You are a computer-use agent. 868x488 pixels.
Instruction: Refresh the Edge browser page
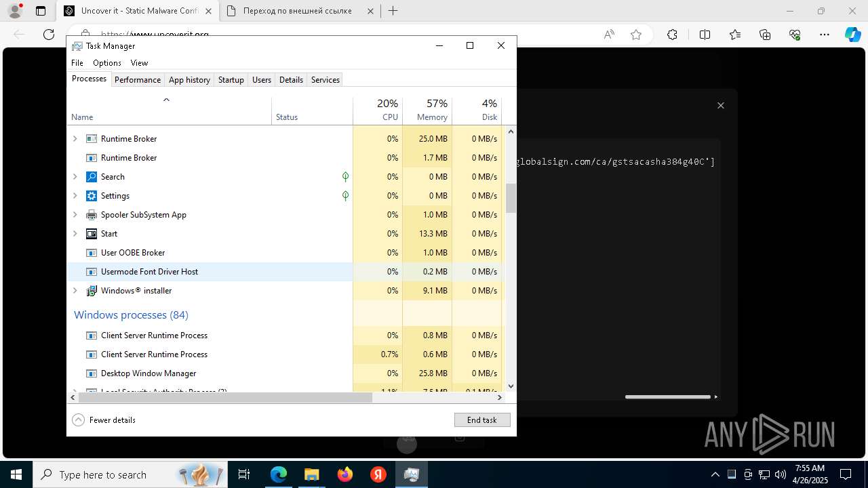[49, 35]
